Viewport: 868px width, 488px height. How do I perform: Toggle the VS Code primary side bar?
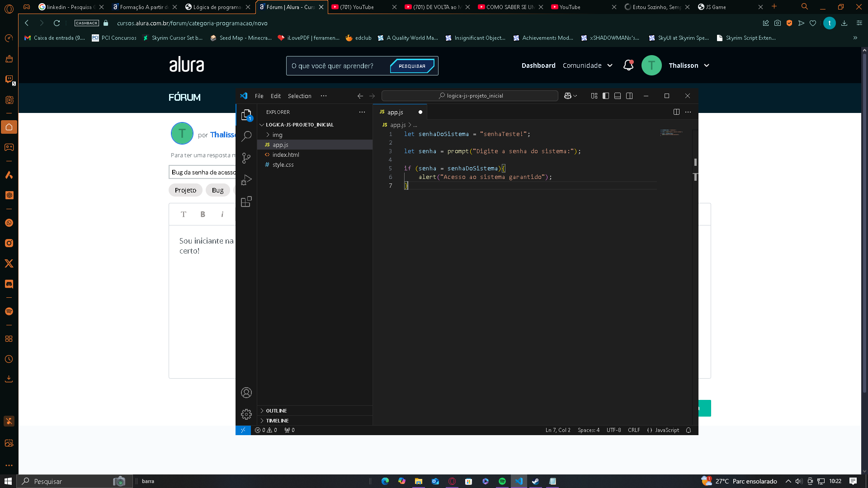tap(606, 96)
